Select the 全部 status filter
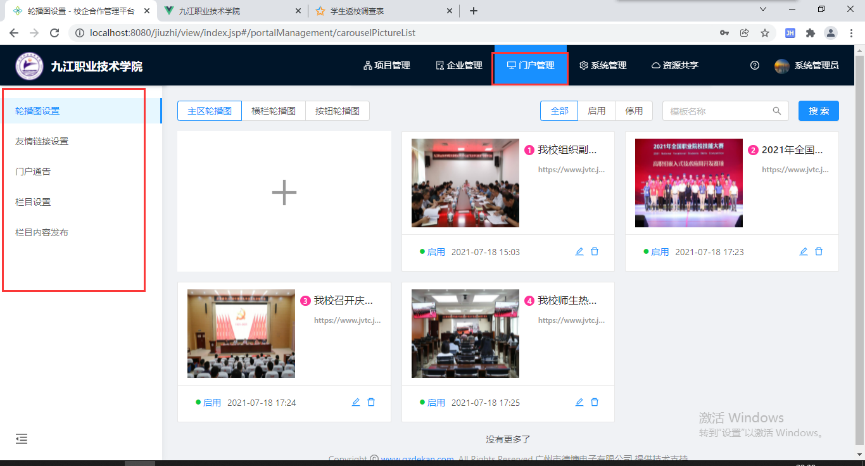865x466 pixels. [559, 111]
